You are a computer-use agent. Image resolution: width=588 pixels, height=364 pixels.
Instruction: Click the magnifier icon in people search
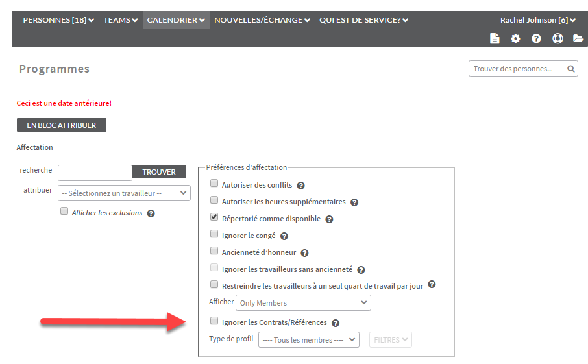point(570,69)
